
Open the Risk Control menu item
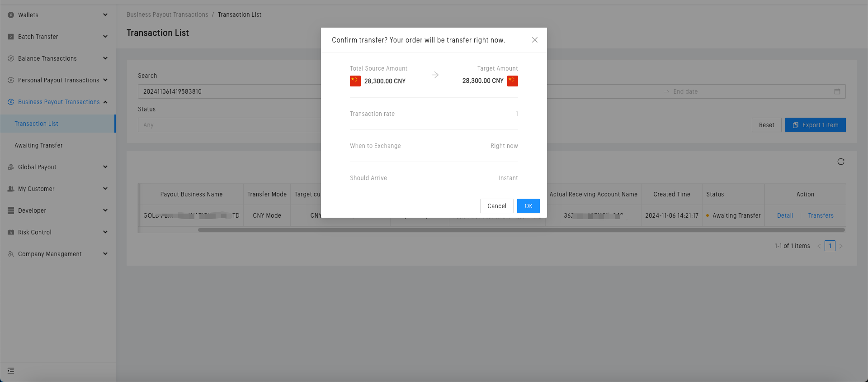point(58,232)
